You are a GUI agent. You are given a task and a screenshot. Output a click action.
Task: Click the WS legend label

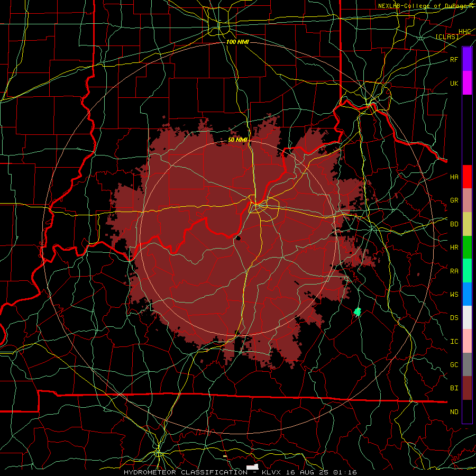[x=454, y=294]
